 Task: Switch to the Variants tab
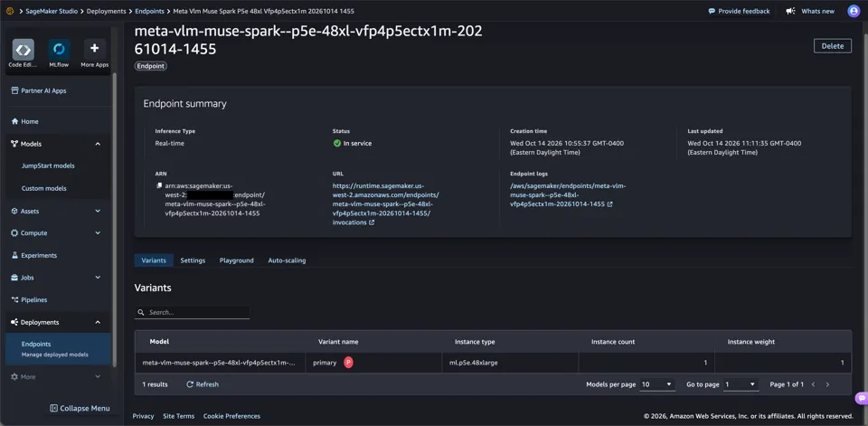pyautogui.click(x=154, y=260)
